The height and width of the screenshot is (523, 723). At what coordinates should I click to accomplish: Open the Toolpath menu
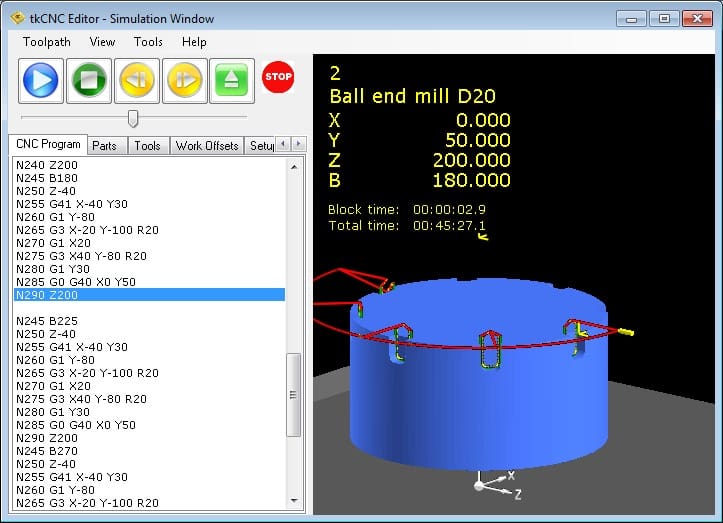[x=48, y=42]
